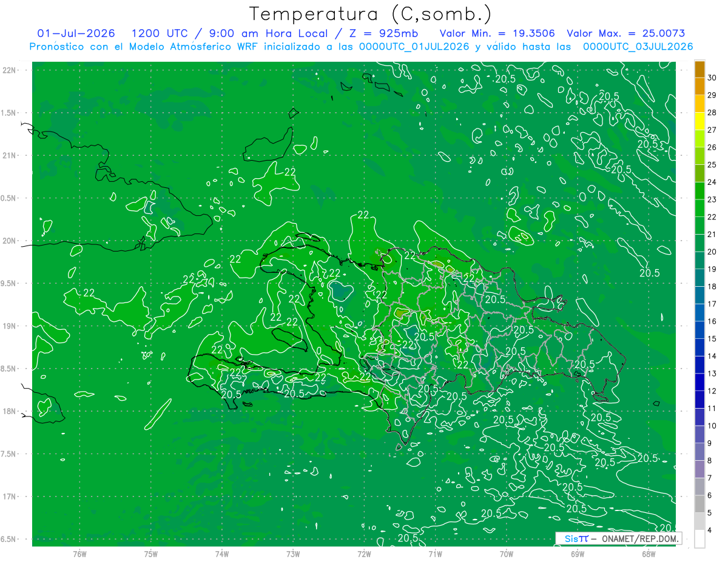Click legend value "4" on color scale
This screenshot has height=562, width=728.
click(710, 530)
